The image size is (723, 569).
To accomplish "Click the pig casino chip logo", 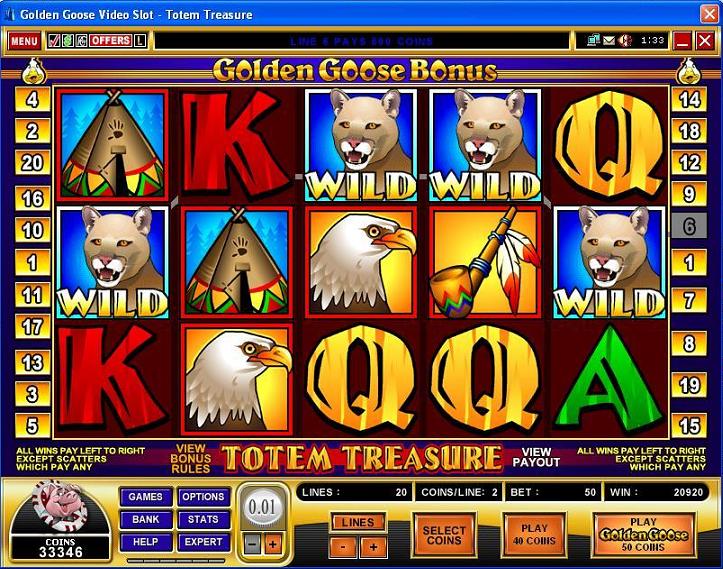I will 59,506.
